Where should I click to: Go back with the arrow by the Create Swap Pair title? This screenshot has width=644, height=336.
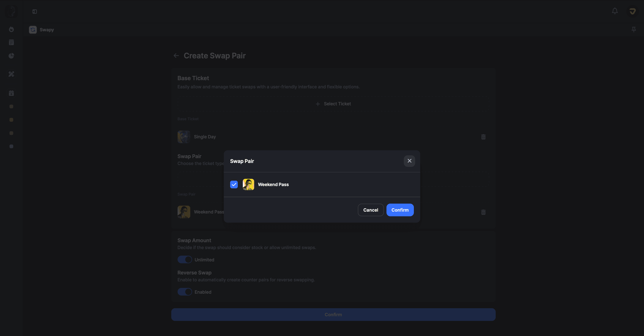click(x=176, y=56)
